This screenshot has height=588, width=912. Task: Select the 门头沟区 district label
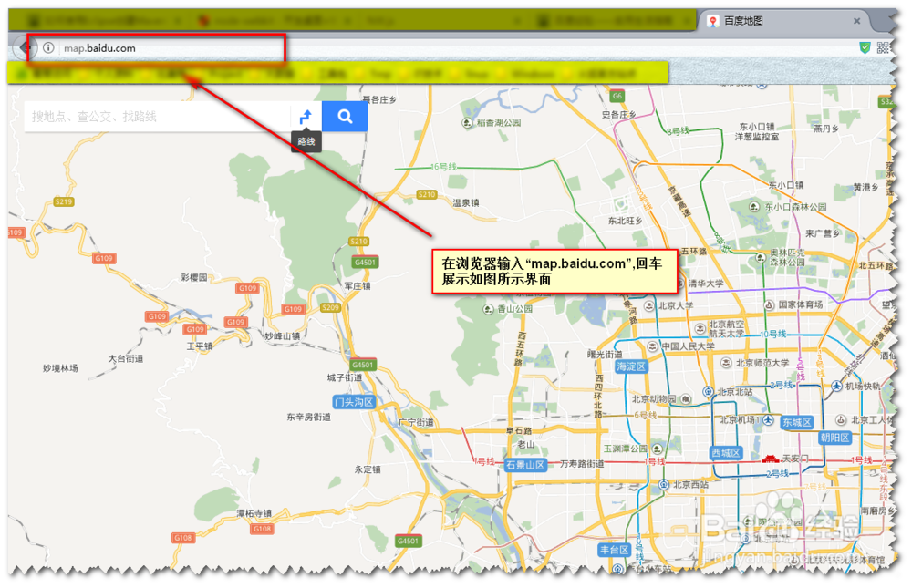pyautogui.click(x=354, y=402)
